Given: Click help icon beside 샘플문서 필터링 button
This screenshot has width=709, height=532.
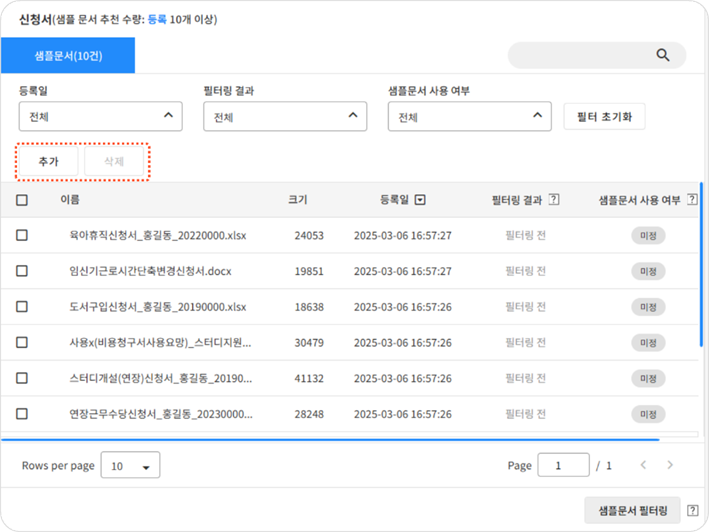Looking at the screenshot, I should tap(693, 510).
